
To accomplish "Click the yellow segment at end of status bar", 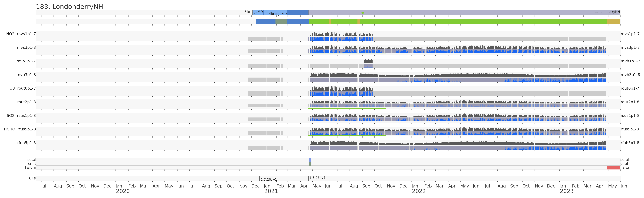I will 613,22.
